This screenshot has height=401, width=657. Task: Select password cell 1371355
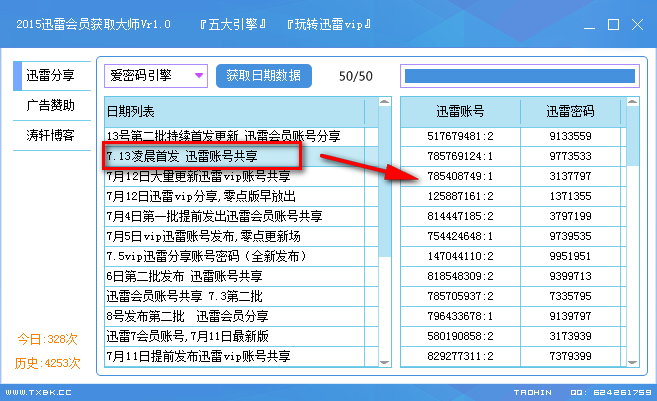[570, 196]
